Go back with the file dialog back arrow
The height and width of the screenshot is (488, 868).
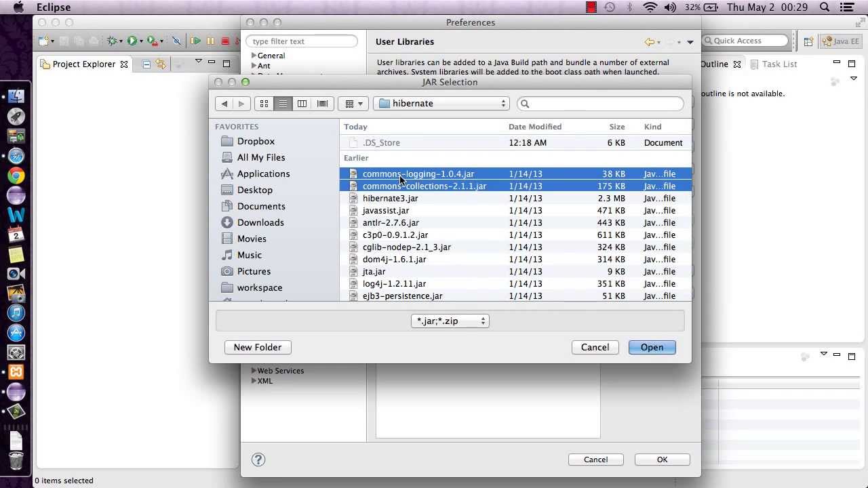[x=224, y=104]
